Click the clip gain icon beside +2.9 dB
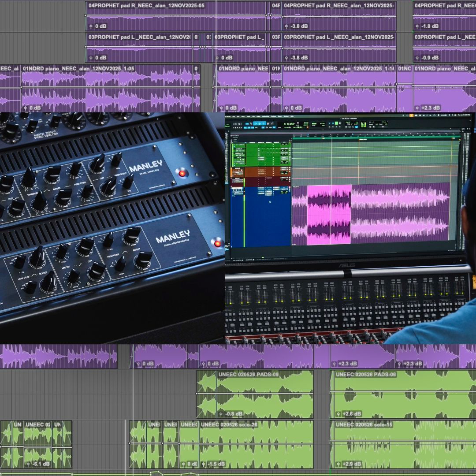Image resolution: width=476 pixels, height=476 pixels. (x=339, y=464)
